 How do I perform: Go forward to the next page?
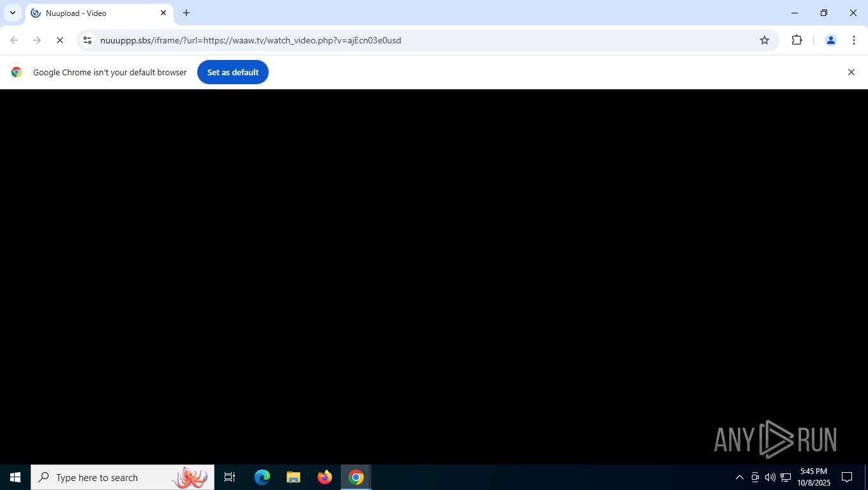(37, 40)
